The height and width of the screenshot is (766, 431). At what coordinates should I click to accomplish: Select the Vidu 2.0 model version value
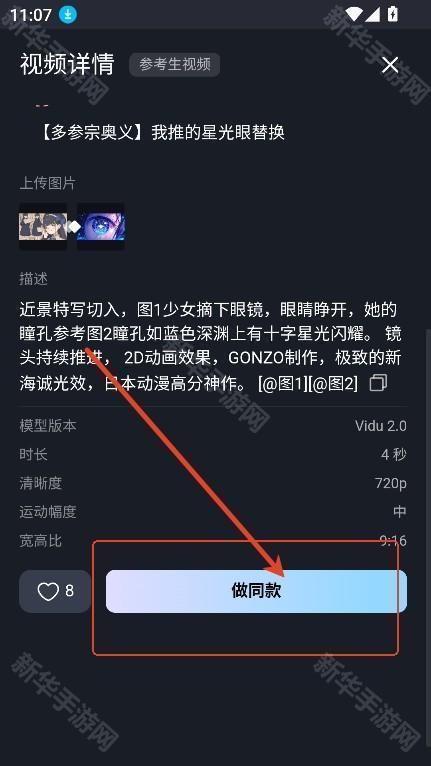click(x=381, y=426)
